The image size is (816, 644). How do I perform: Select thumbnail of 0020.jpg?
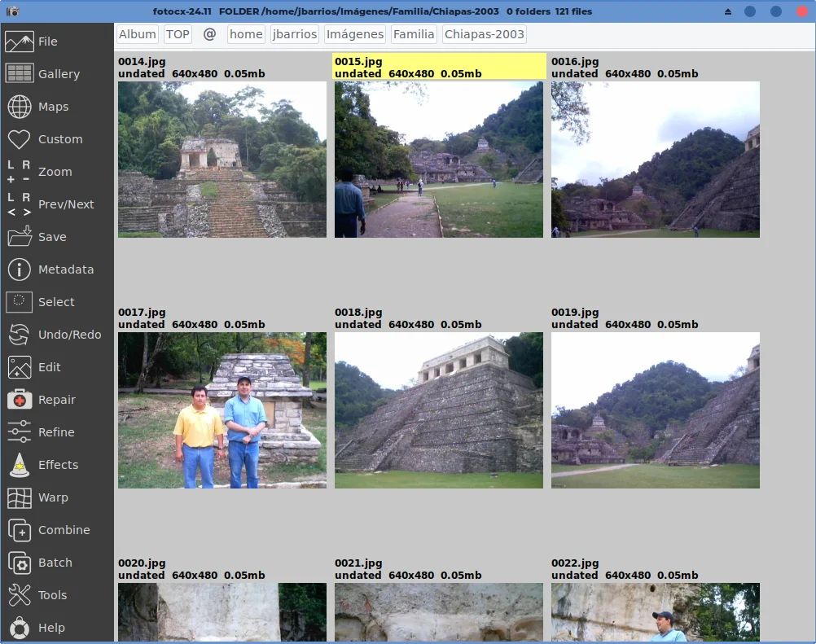point(222,612)
